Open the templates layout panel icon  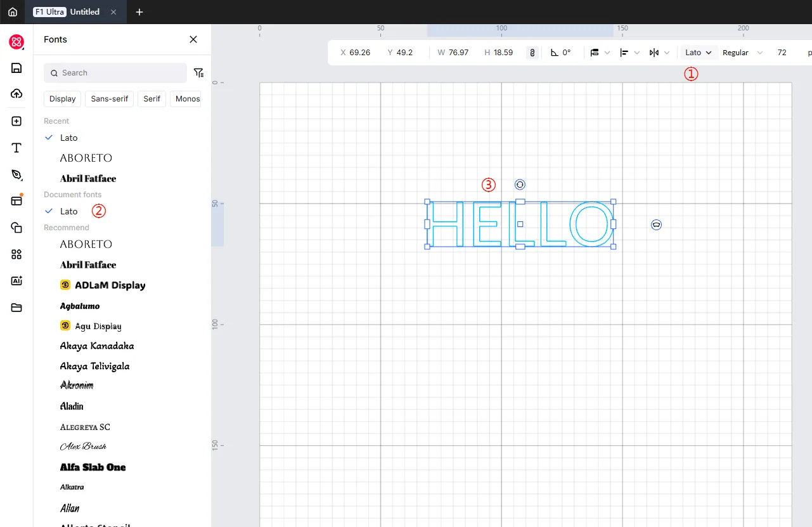pyautogui.click(x=16, y=200)
